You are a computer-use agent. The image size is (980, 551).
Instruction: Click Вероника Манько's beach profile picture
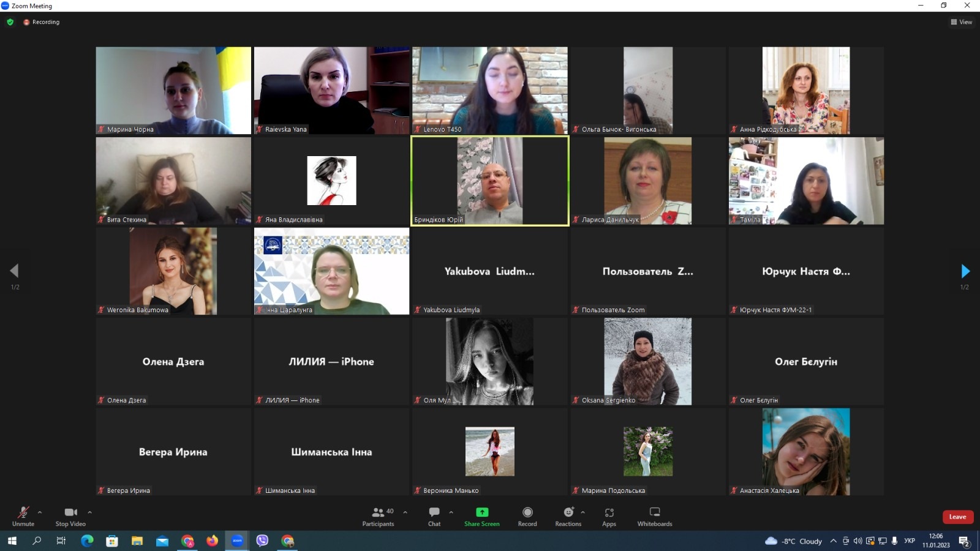(490, 452)
